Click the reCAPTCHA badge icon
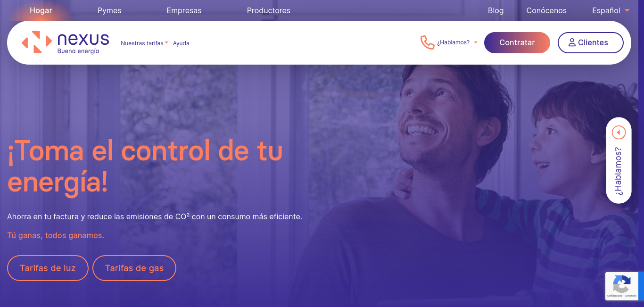This screenshot has width=644, height=307. pos(621,284)
